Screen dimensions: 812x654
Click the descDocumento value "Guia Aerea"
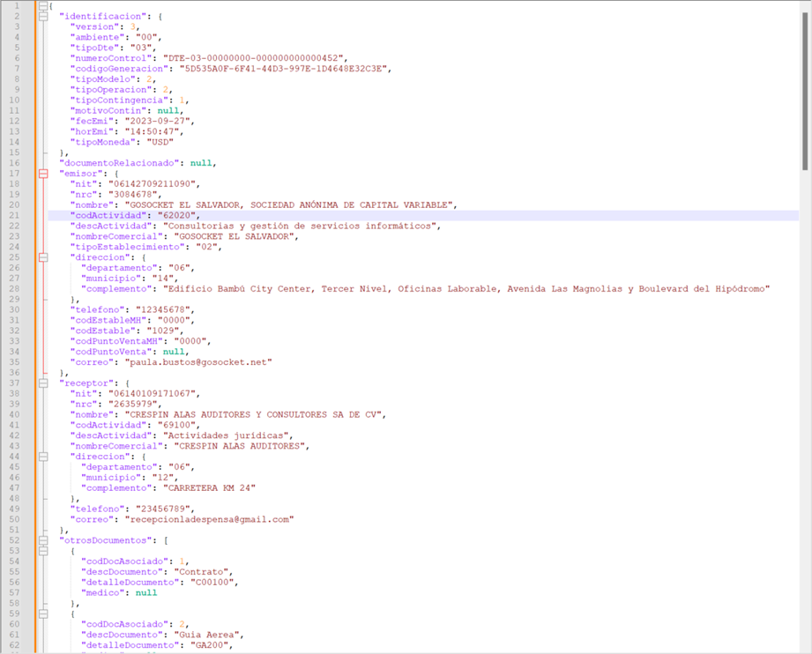tap(206, 635)
